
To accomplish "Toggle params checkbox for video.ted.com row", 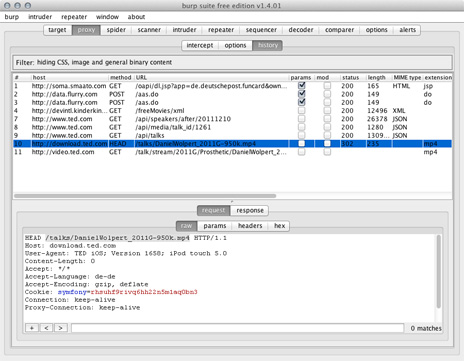I will tap(302, 152).
